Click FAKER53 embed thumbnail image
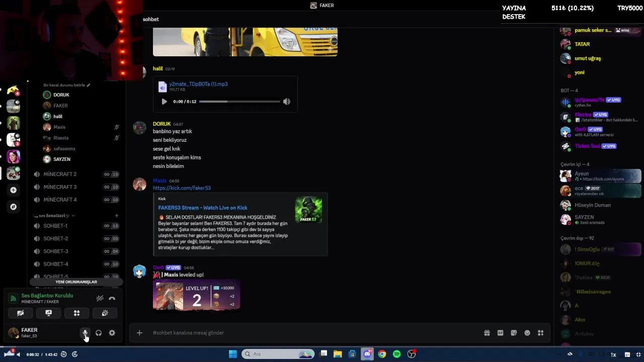Viewport: 644px width, 362px height. pos(308,210)
